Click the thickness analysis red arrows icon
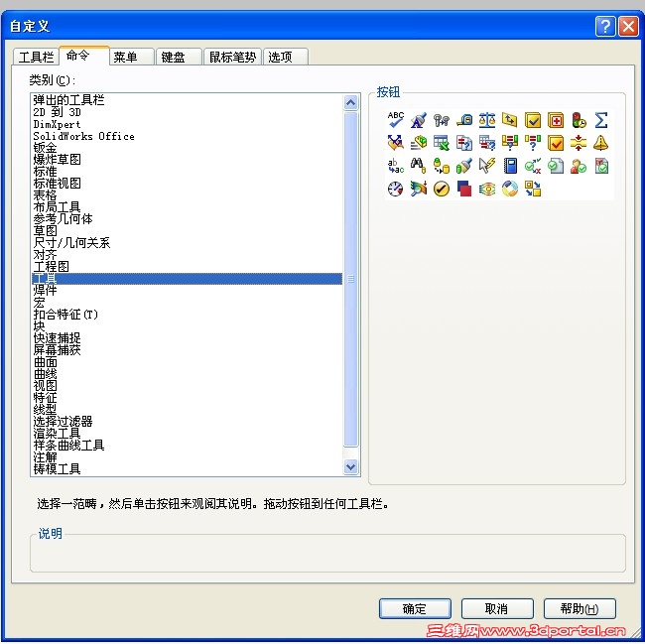The height and width of the screenshot is (644, 645). (579, 143)
